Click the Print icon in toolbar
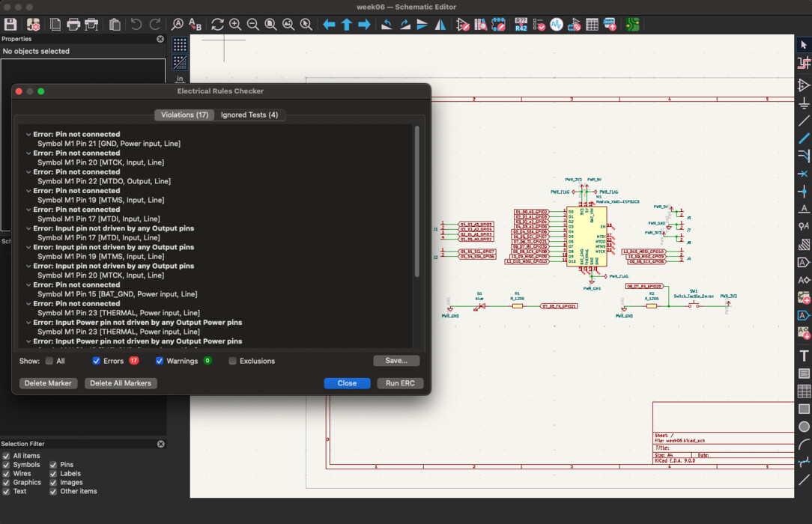Screen dimensions: 812x524 pos(73,24)
